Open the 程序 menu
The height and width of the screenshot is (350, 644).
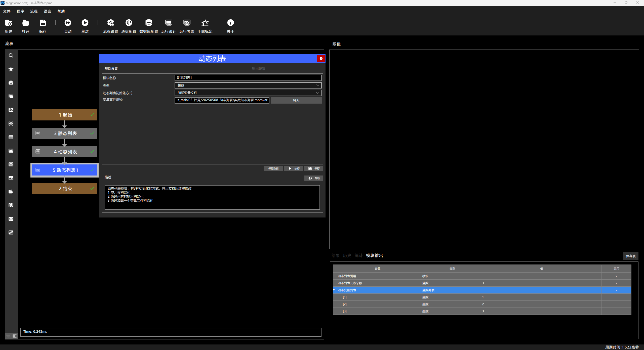click(x=20, y=11)
